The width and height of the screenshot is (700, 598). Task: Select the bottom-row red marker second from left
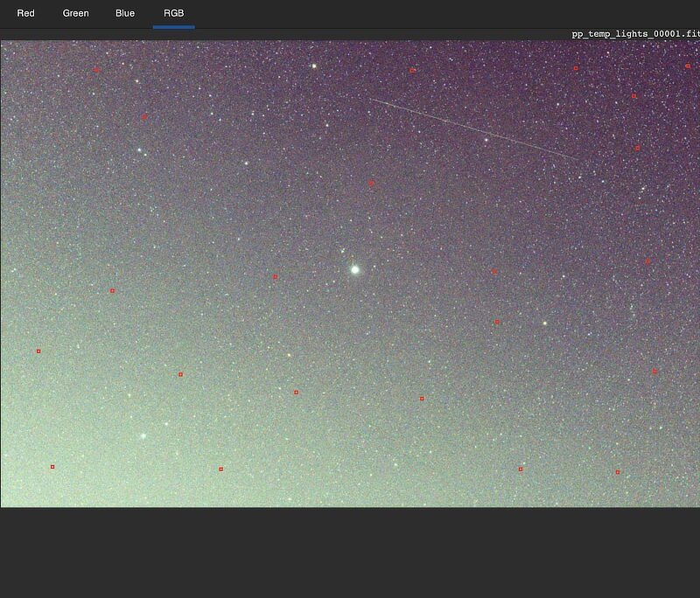[x=220, y=469]
